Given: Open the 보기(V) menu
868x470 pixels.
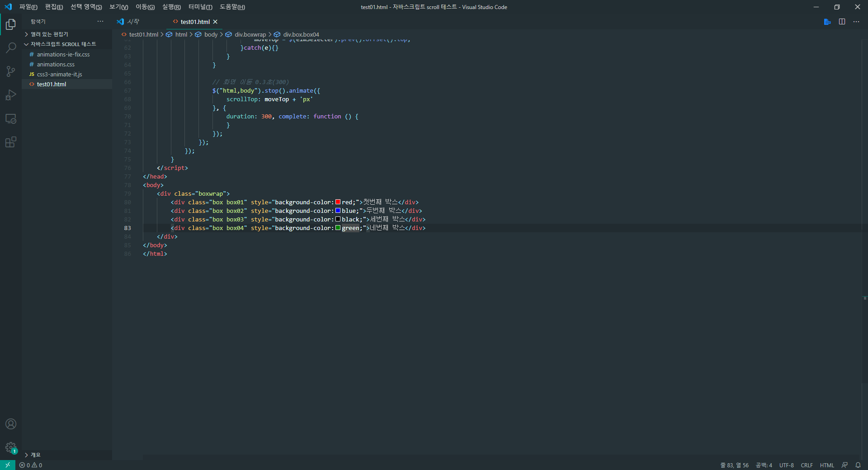Looking at the screenshot, I should 118,7.
